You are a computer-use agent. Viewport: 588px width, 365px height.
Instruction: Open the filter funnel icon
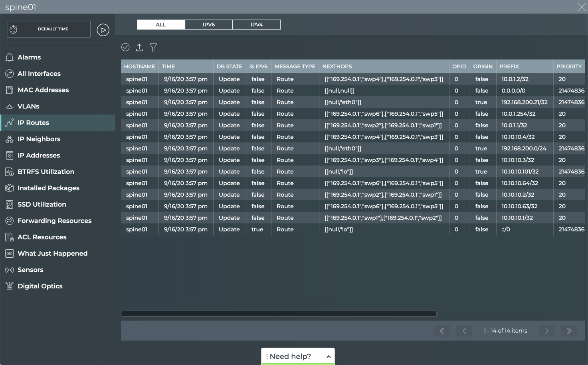153,47
